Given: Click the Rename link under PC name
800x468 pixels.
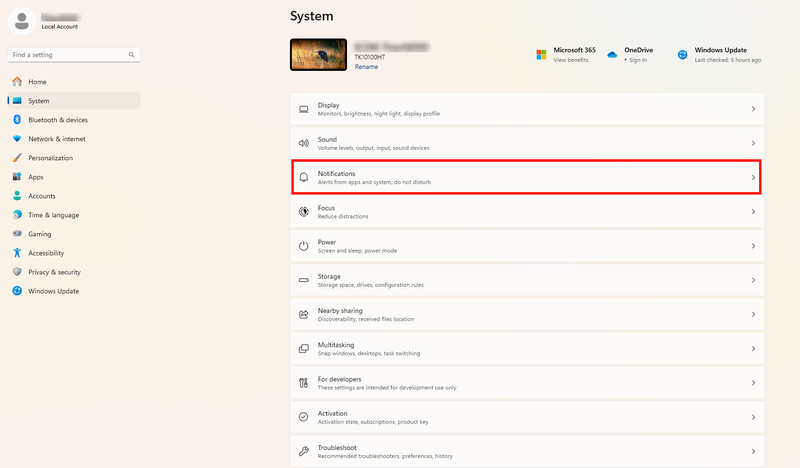Looking at the screenshot, I should coord(366,67).
